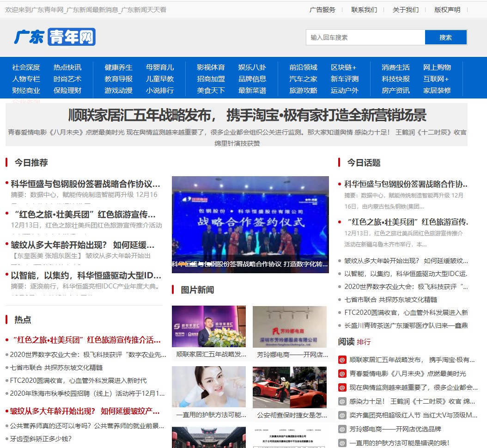Navigate to 网上购物 category
Image resolution: width=487 pixels, height=448 pixels.
click(437, 68)
